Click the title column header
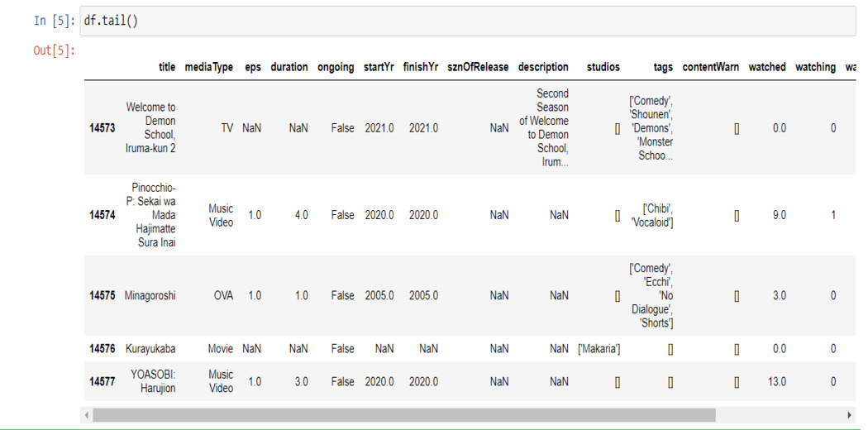 coord(167,67)
